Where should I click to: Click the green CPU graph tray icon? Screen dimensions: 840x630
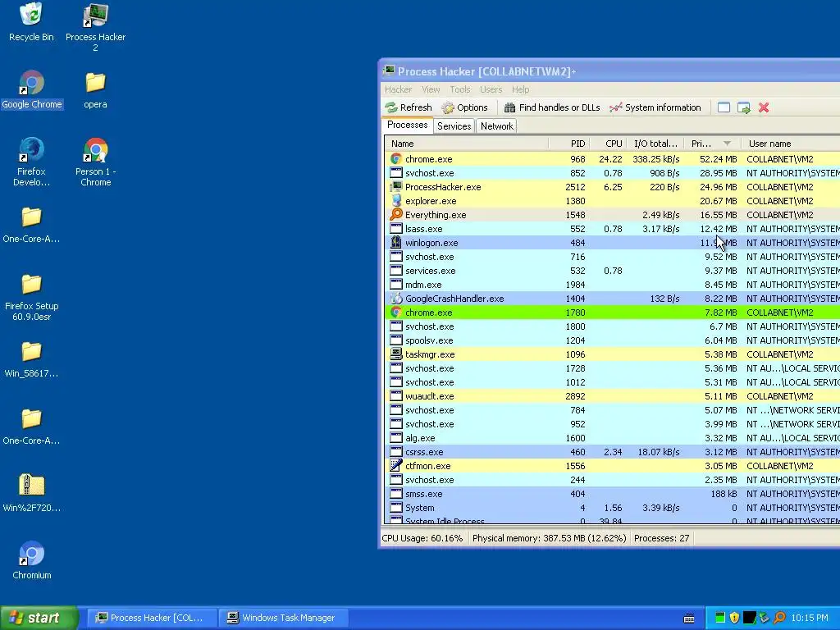[x=720, y=618]
